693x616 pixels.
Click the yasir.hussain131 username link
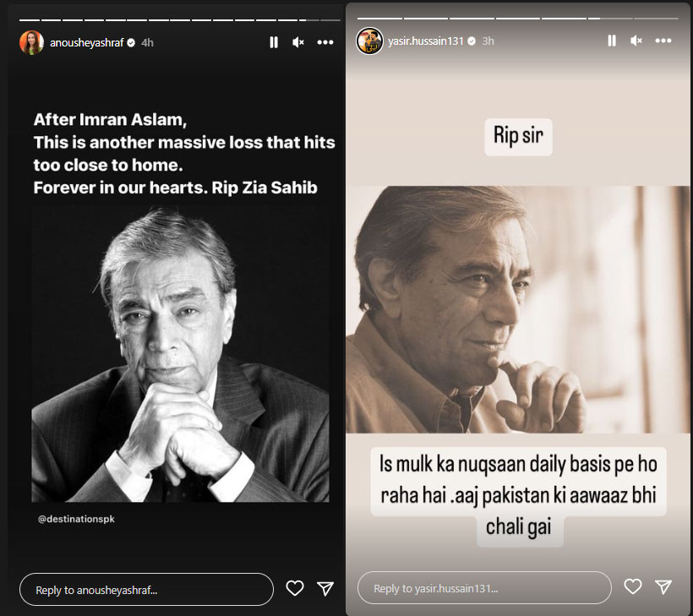(426, 41)
